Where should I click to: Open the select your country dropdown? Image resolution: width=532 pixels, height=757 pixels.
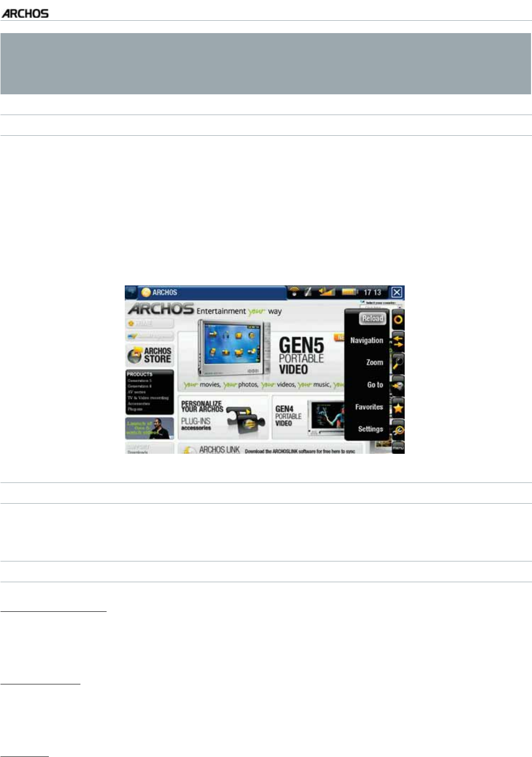click(381, 307)
